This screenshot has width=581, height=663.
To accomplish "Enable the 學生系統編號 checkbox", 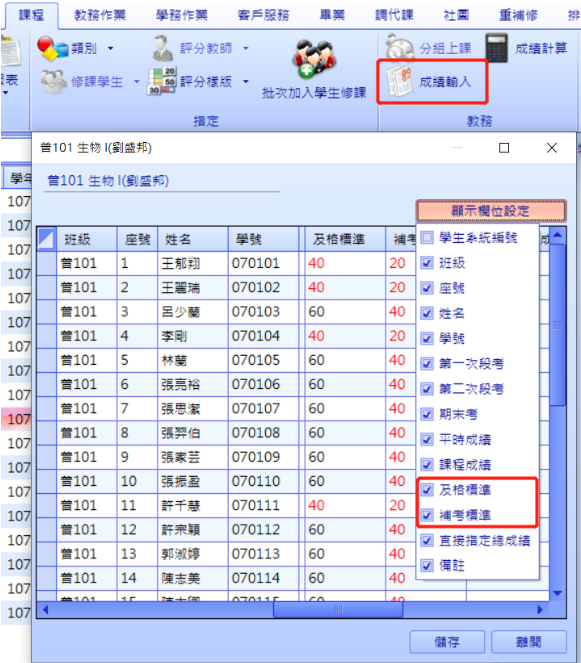I will [x=427, y=238].
